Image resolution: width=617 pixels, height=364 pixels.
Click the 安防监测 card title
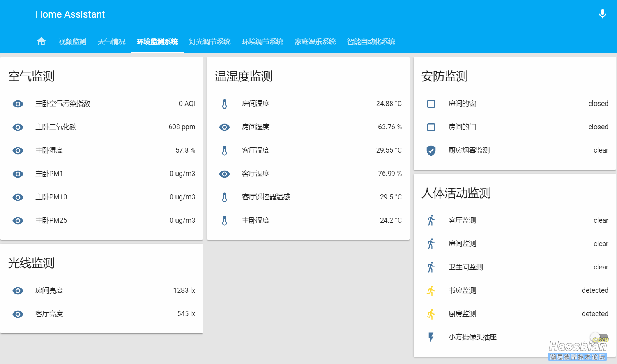click(x=444, y=76)
